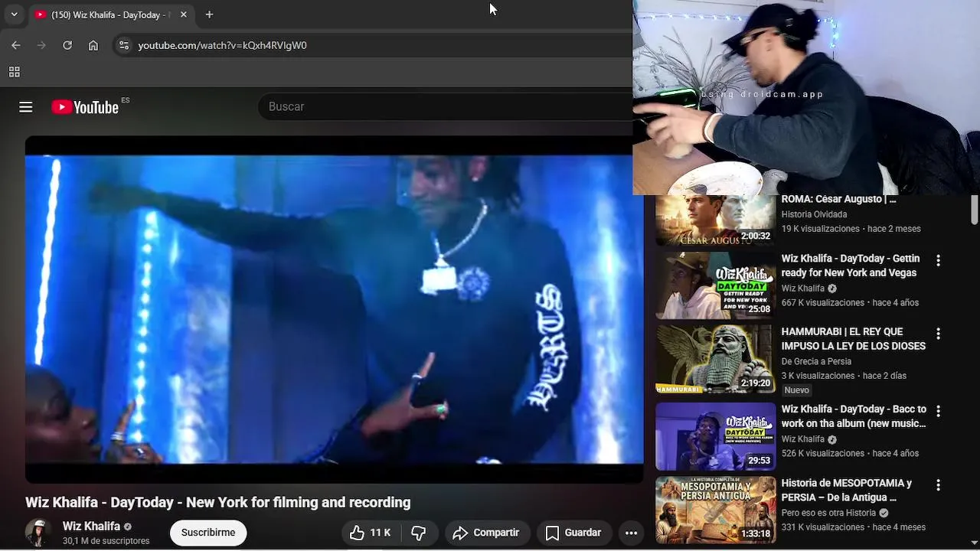
Task: Open Historia de MESOPOTAMIA y PERSIA thumbnail
Action: point(715,510)
